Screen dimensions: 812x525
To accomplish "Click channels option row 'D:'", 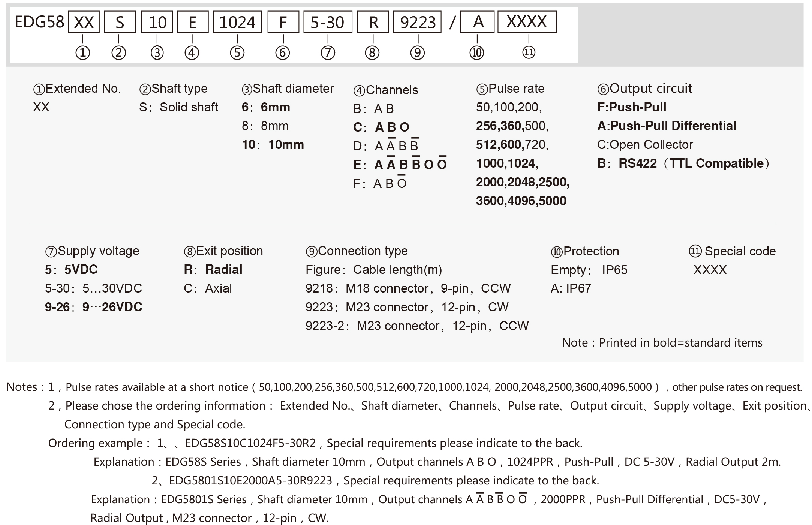I will click(x=386, y=145).
